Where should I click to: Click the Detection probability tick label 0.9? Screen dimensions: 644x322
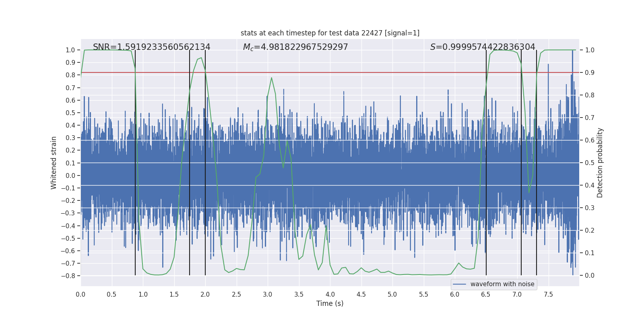pyautogui.click(x=590, y=72)
